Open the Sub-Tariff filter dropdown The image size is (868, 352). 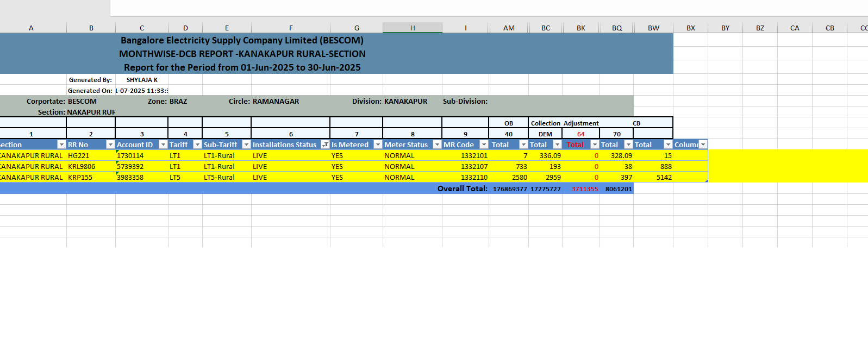[x=246, y=144]
